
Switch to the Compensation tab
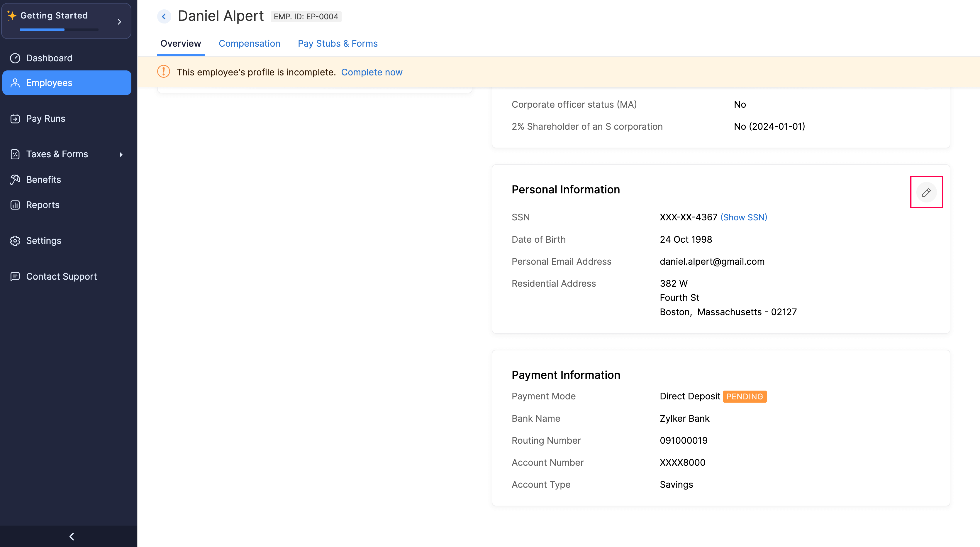point(249,43)
